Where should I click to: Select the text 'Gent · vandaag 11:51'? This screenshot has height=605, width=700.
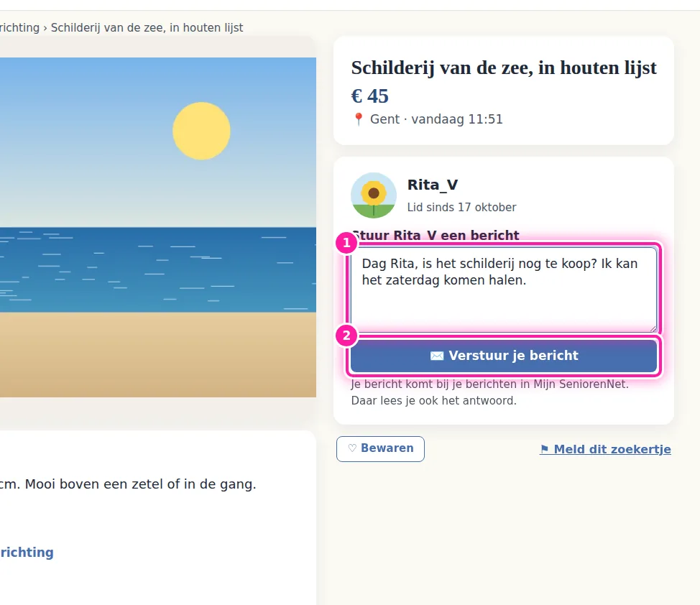coord(436,119)
